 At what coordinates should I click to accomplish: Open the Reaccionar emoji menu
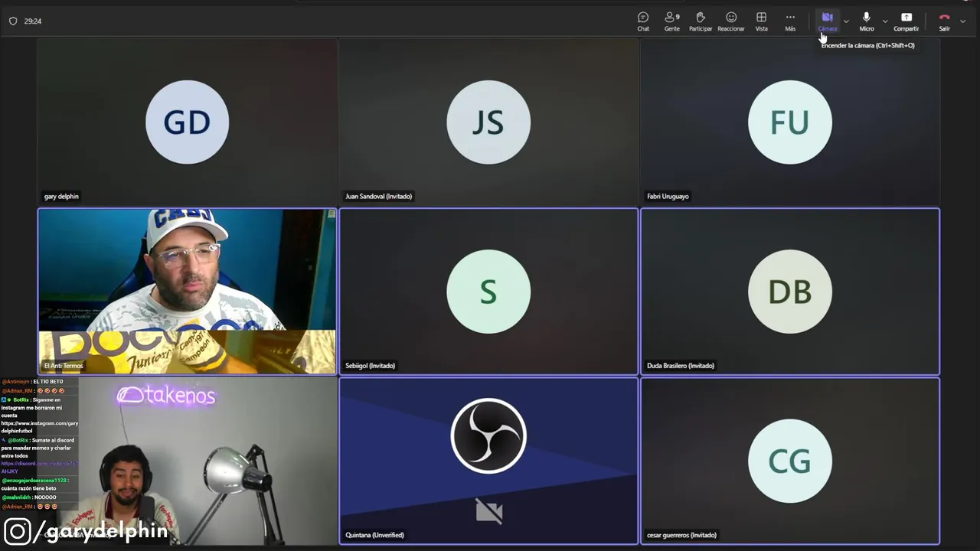click(731, 21)
